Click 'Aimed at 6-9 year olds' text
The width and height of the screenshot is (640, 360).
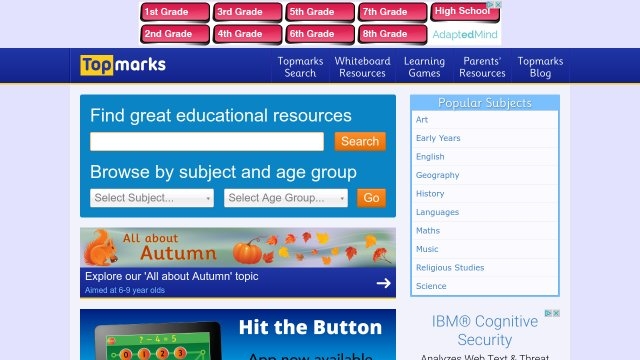pyautogui.click(x=125, y=290)
